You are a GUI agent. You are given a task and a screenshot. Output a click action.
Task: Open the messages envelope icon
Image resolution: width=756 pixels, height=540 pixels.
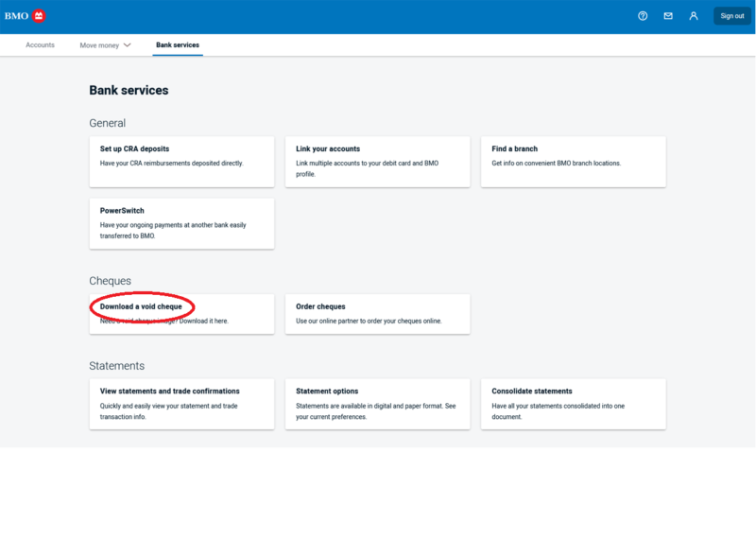click(x=668, y=16)
